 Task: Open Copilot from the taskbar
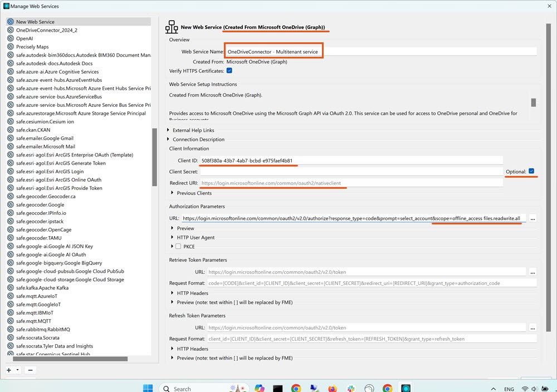click(260, 389)
